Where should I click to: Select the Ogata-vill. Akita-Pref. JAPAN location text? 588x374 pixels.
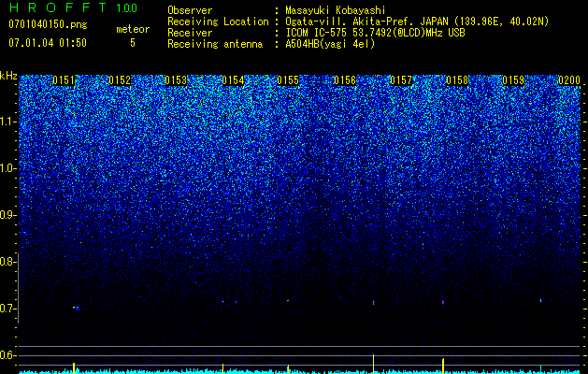pos(417,22)
